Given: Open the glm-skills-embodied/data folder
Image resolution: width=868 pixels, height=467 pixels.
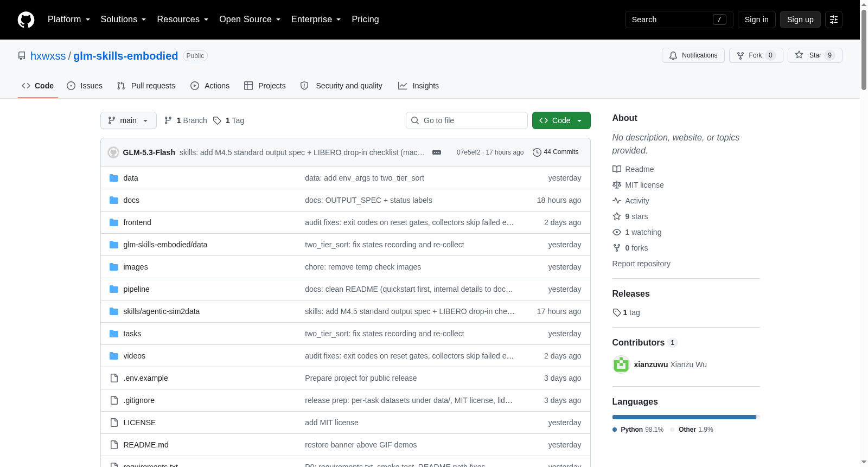Looking at the screenshot, I should [x=165, y=245].
